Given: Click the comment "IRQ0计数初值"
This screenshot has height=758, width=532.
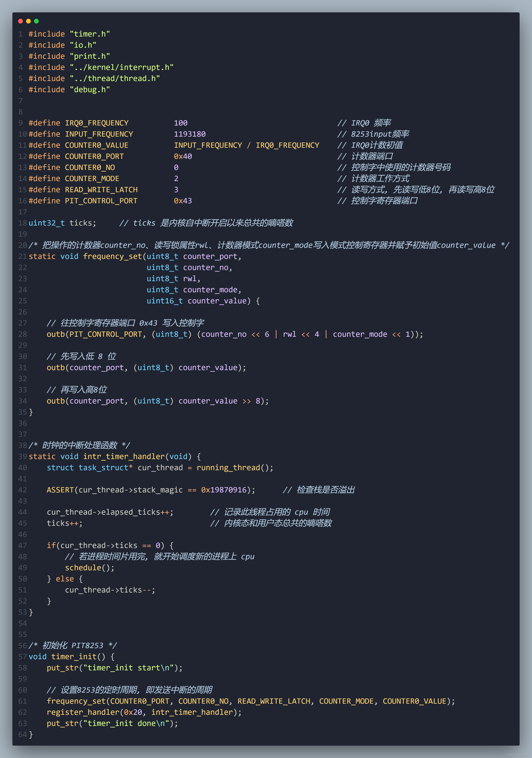Looking at the screenshot, I should (x=377, y=145).
